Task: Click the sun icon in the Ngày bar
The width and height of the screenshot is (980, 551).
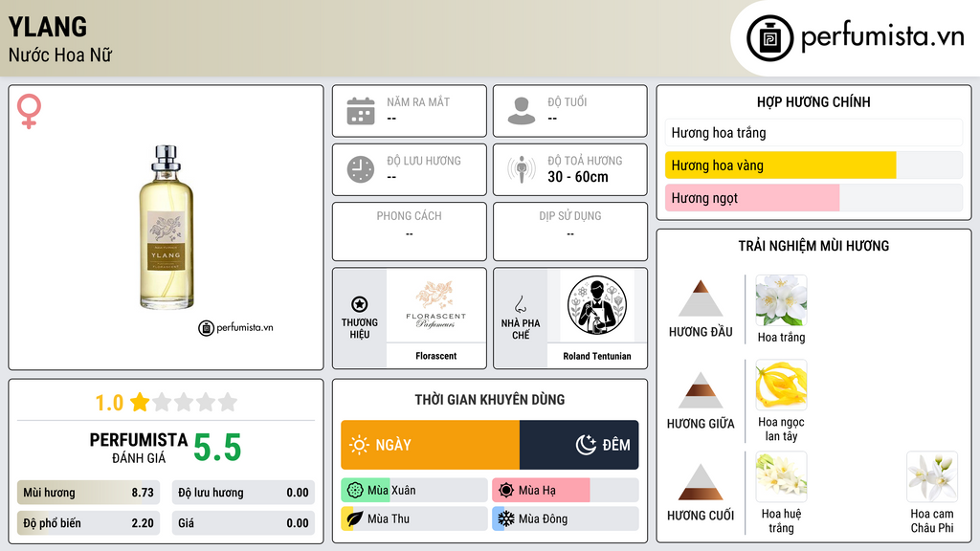Action: click(x=360, y=445)
